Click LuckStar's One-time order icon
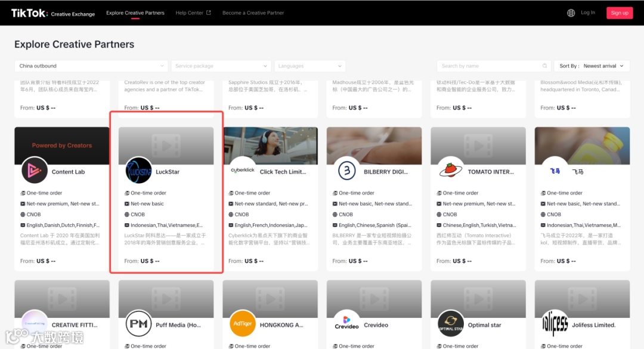This screenshot has height=349, width=644. 127,193
